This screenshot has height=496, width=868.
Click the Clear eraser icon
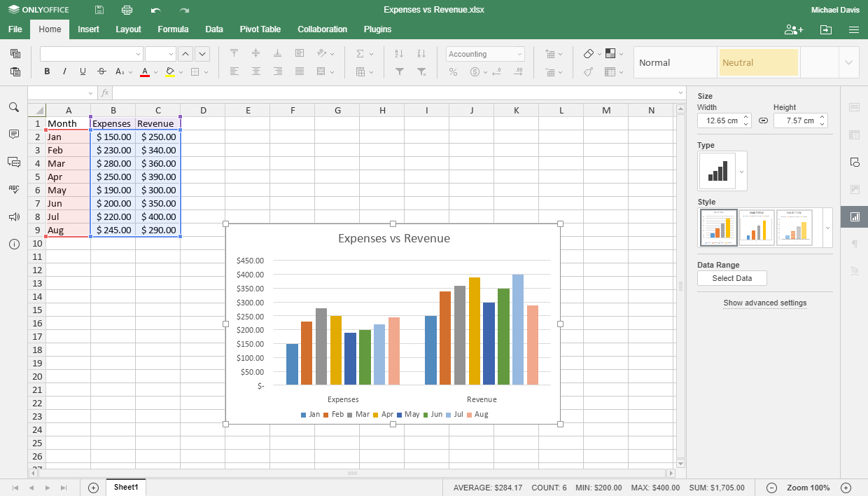tap(589, 54)
